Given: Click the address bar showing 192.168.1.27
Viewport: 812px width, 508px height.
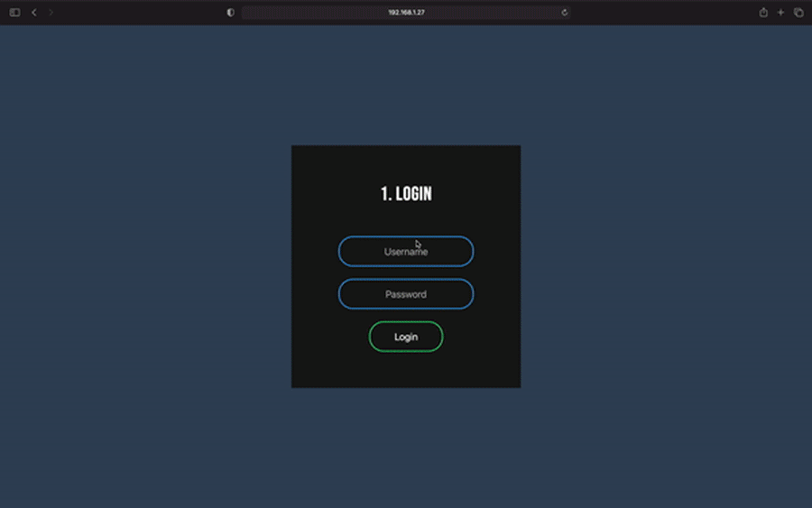Looking at the screenshot, I should coord(406,13).
